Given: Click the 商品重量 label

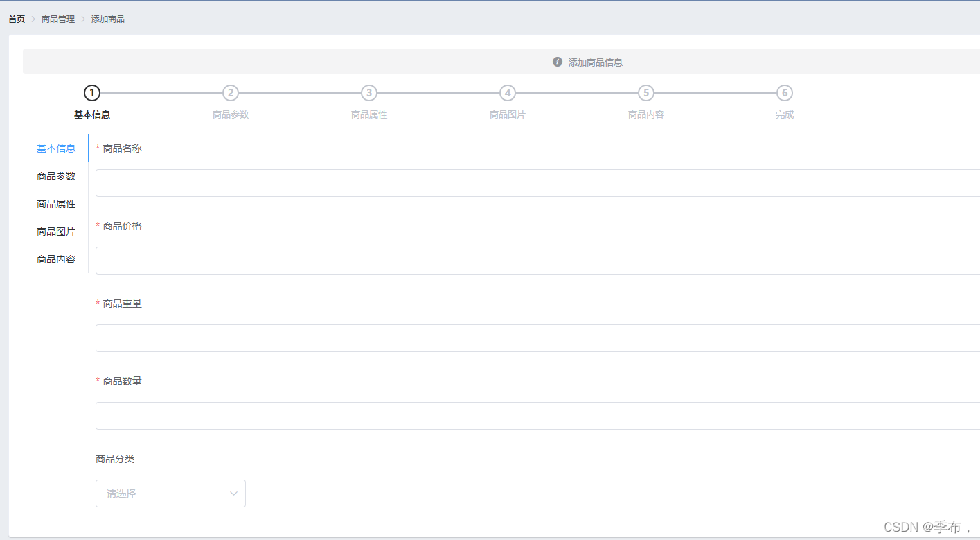Looking at the screenshot, I should pos(123,304).
